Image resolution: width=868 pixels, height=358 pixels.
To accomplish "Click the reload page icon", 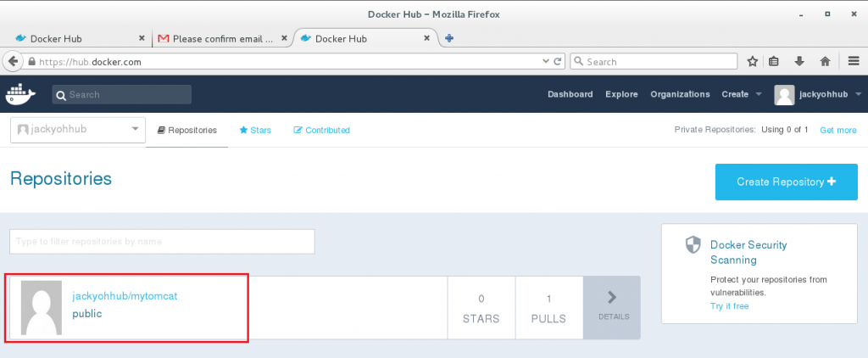I will 558,62.
